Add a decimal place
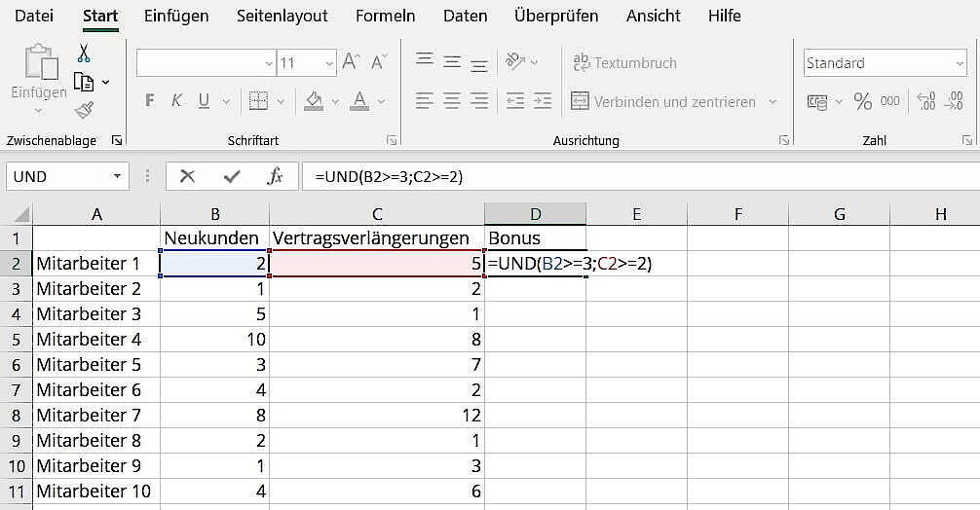The width and height of the screenshot is (980, 510). [926, 101]
